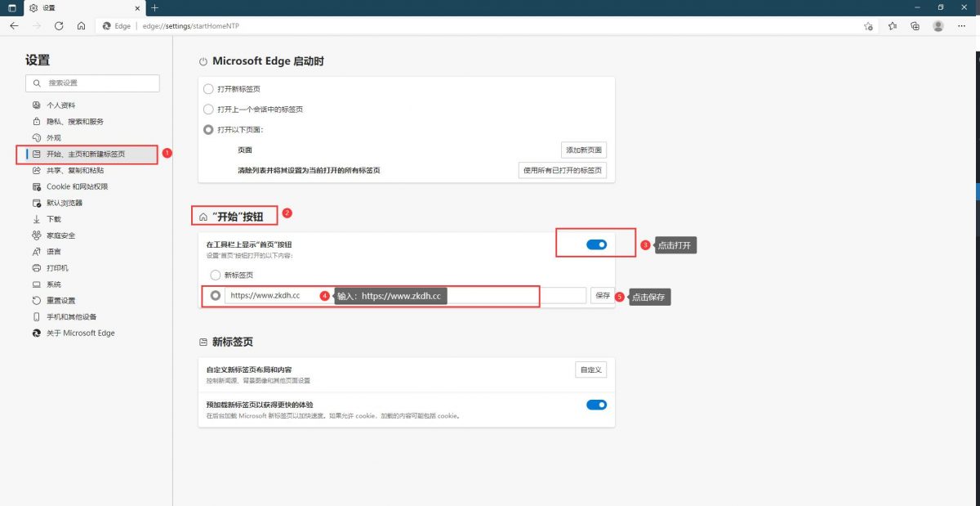The height and width of the screenshot is (506, 980).
Task: Click the refresh page icon
Action: tap(59, 26)
